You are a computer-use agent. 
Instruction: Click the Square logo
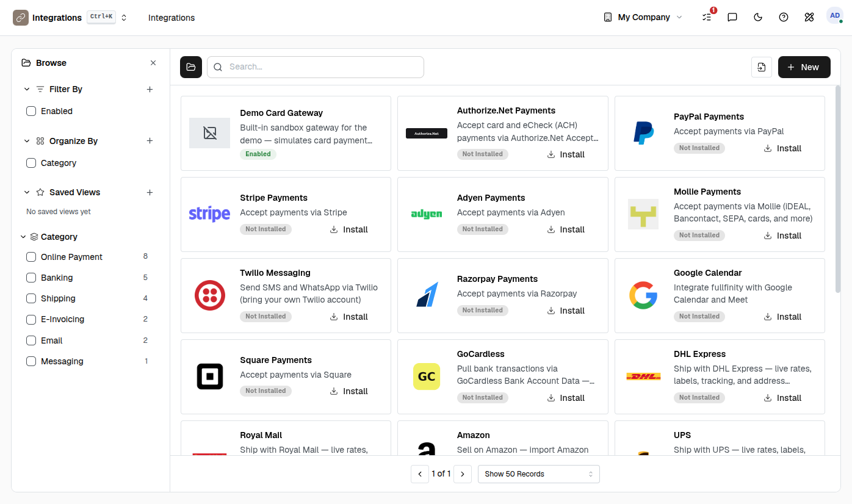tap(209, 376)
